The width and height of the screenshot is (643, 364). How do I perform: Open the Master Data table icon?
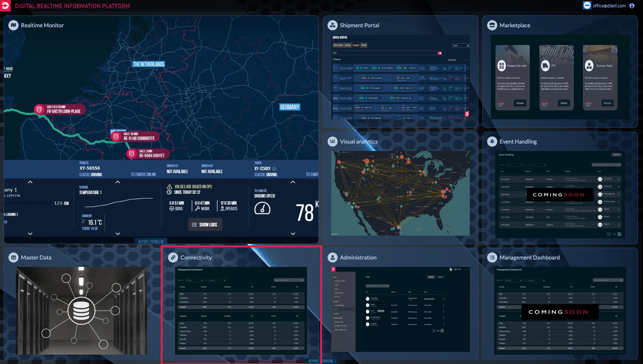coord(13,257)
